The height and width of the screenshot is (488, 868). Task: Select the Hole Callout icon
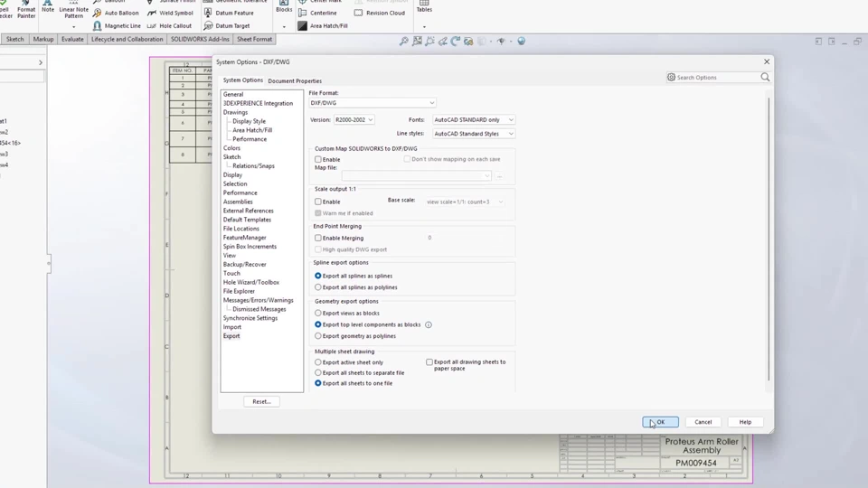point(152,26)
